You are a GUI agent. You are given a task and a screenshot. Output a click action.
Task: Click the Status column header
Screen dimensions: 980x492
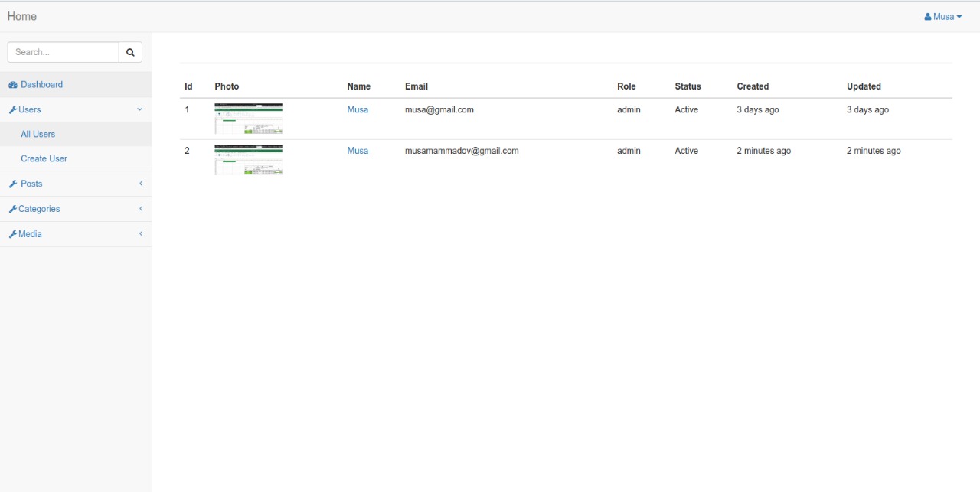point(688,86)
